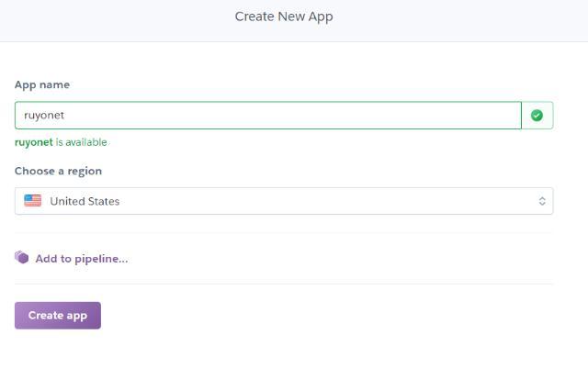Click the up-down chevron icon in region selector
588x379 pixels.
point(542,201)
